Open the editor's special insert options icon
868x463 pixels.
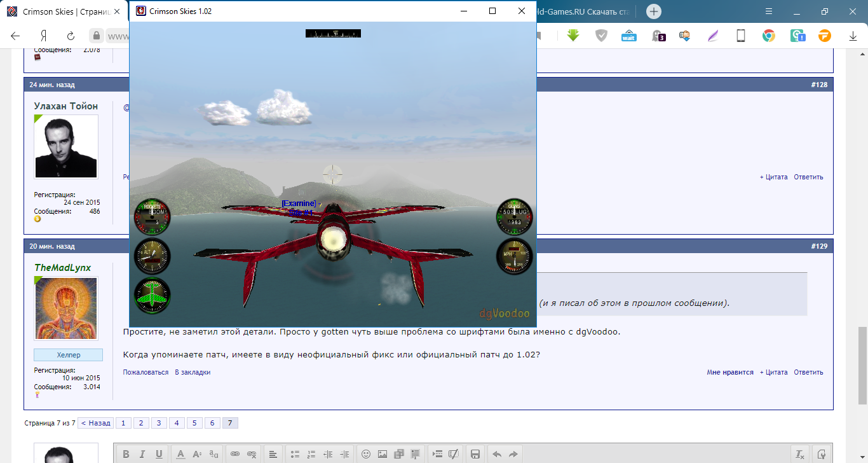(x=416, y=454)
